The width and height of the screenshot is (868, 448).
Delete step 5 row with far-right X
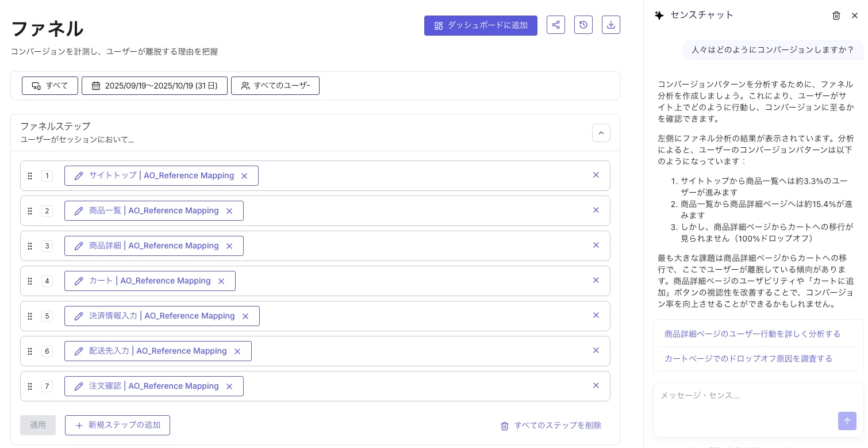point(596,315)
